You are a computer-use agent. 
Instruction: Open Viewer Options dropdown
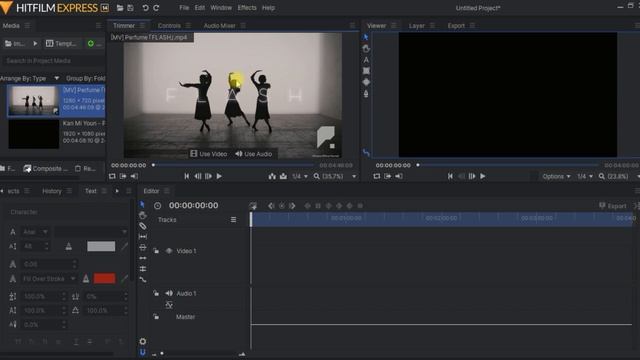click(x=556, y=176)
